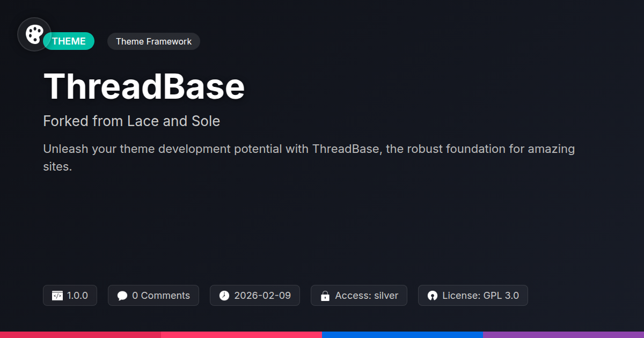Click the version code icon
Viewport: 644px width, 338px height.
coord(57,296)
